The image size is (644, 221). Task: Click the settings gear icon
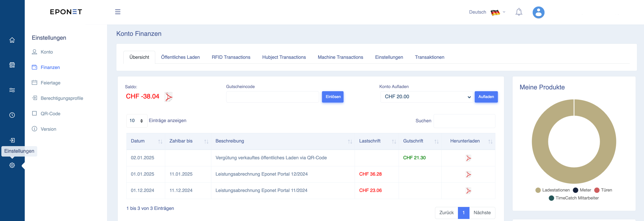(x=12, y=165)
